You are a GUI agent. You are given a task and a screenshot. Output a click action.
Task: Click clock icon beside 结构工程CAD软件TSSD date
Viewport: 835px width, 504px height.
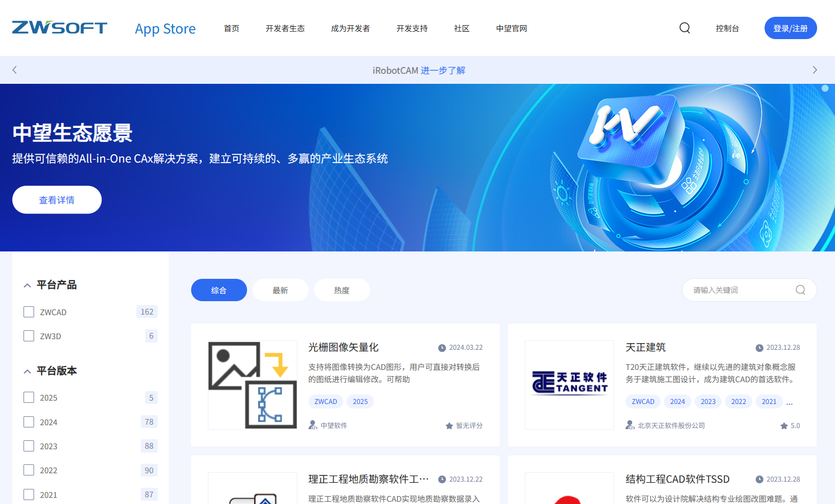tap(760, 480)
